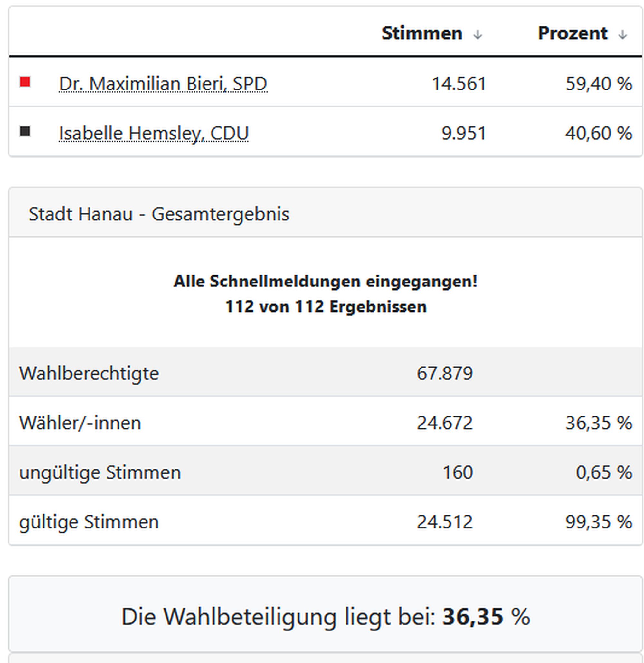Click the descending sort arrow beside Prozent
644x663 pixels.
[x=623, y=34]
